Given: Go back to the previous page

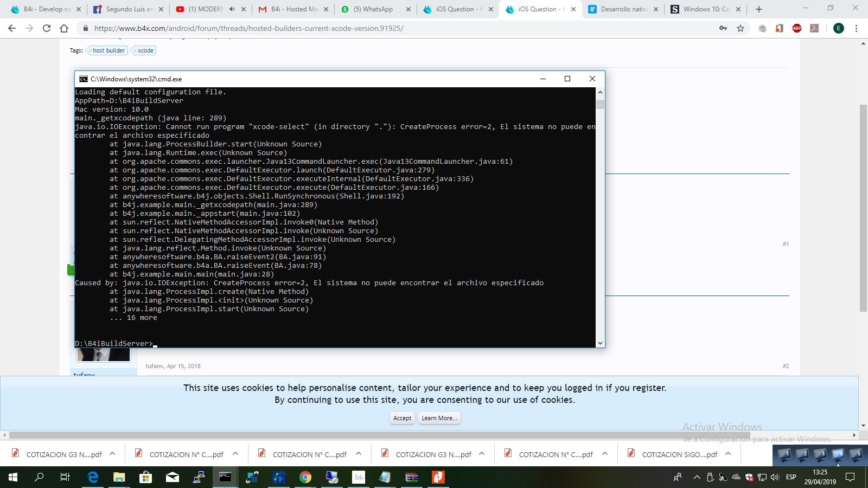Looking at the screenshot, I should [12, 28].
